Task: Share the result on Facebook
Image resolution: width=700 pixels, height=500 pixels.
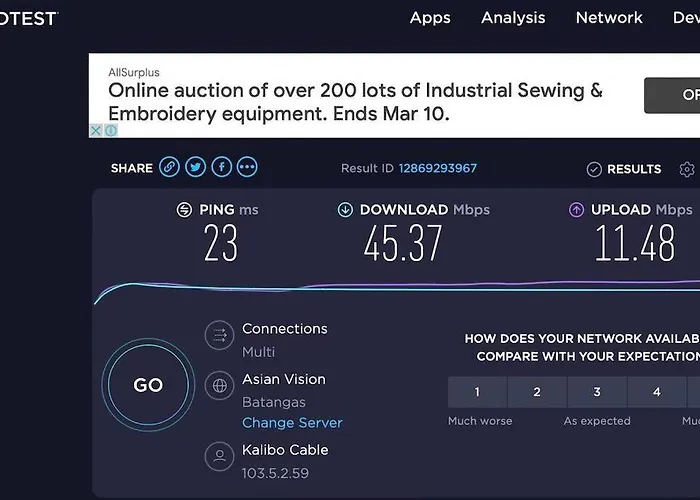Action: (x=221, y=167)
